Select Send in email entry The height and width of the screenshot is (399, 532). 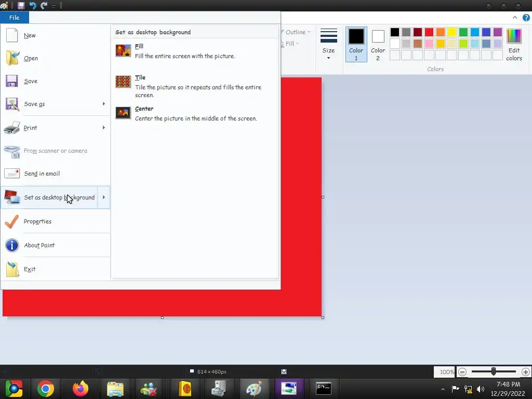(x=55, y=174)
